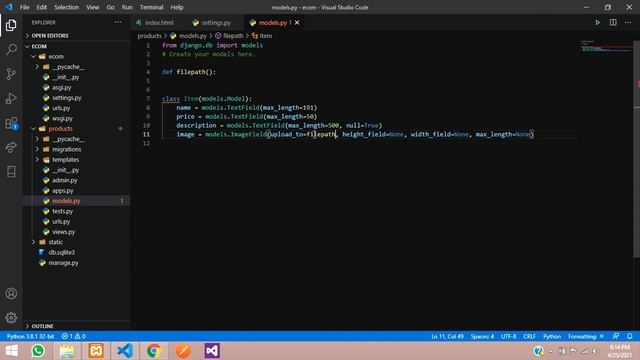This screenshot has height=360, width=640.
Task: Close the models.py editor tab
Action: click(x=297, y=22)
